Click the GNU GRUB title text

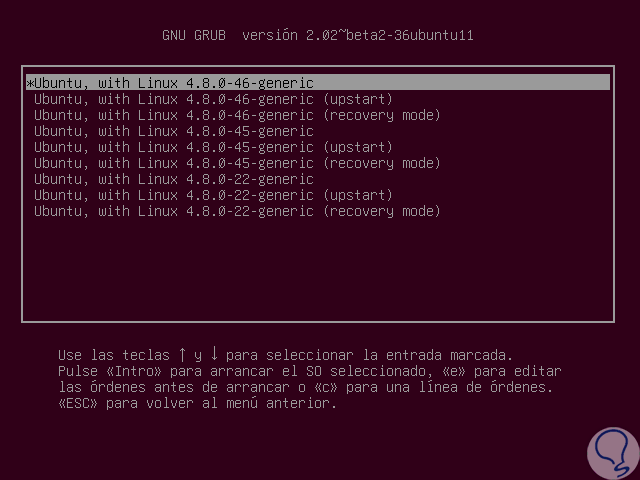[194, 36]
